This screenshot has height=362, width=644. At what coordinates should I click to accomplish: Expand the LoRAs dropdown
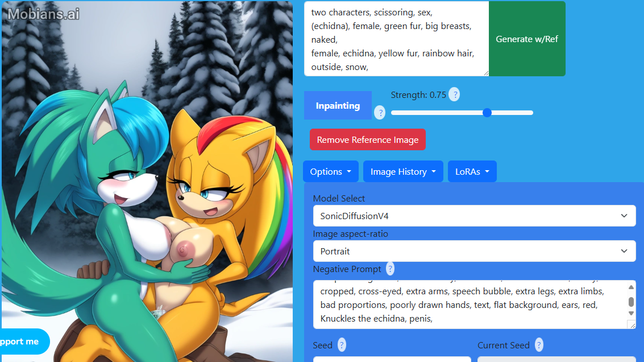[472, 171]
